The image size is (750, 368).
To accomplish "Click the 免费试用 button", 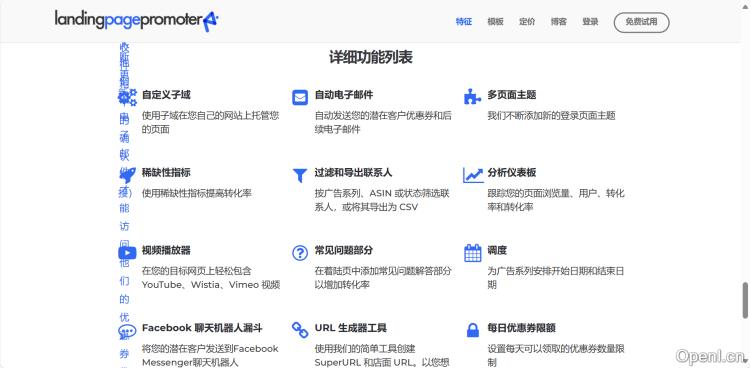I will [641, 22].
